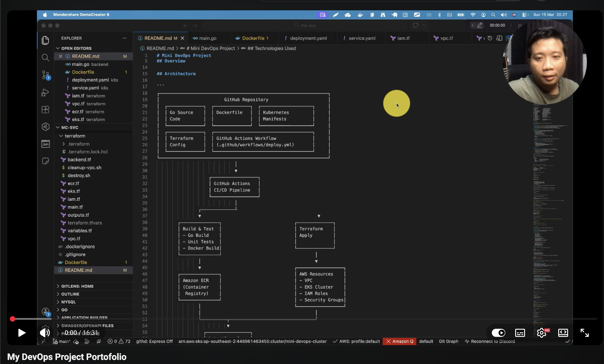This screenshot has width=604, height=364.
Task: Click the main branch indicator in status bar
Action: [62, 341]
